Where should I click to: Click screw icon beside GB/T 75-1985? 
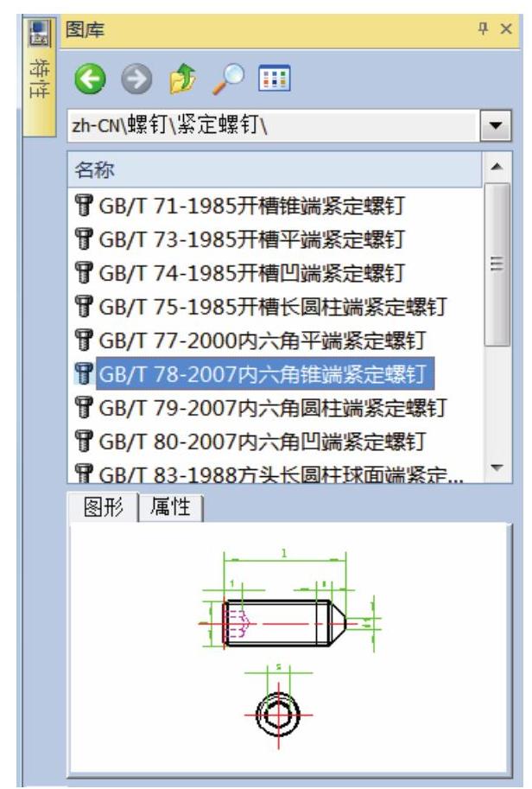tap(84, 307)
